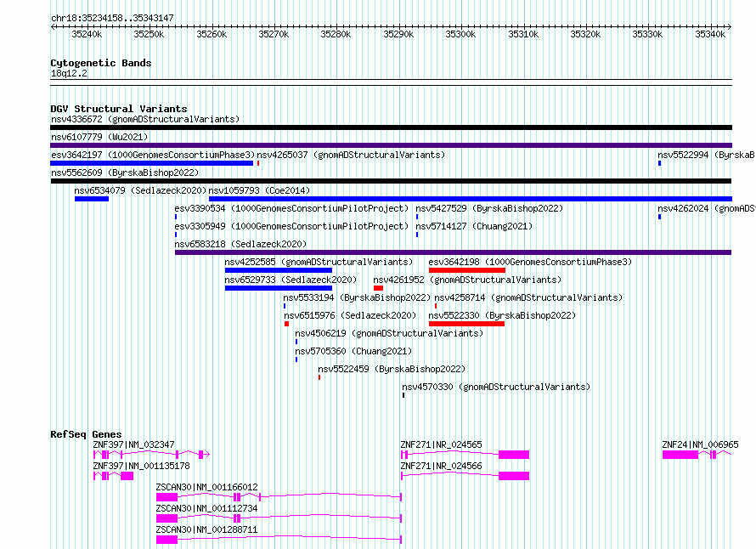Image resolution: width=756 pixels, height=549 pixels.
Task: Click the RefSeq Genes track heading
Action: pos(86,434)
